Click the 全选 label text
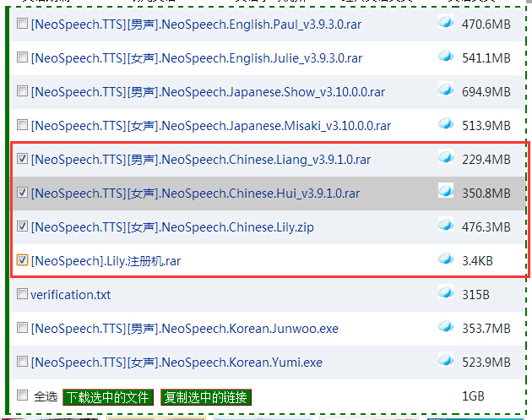This screenshot has width=532, height=420. click(46, 396)
